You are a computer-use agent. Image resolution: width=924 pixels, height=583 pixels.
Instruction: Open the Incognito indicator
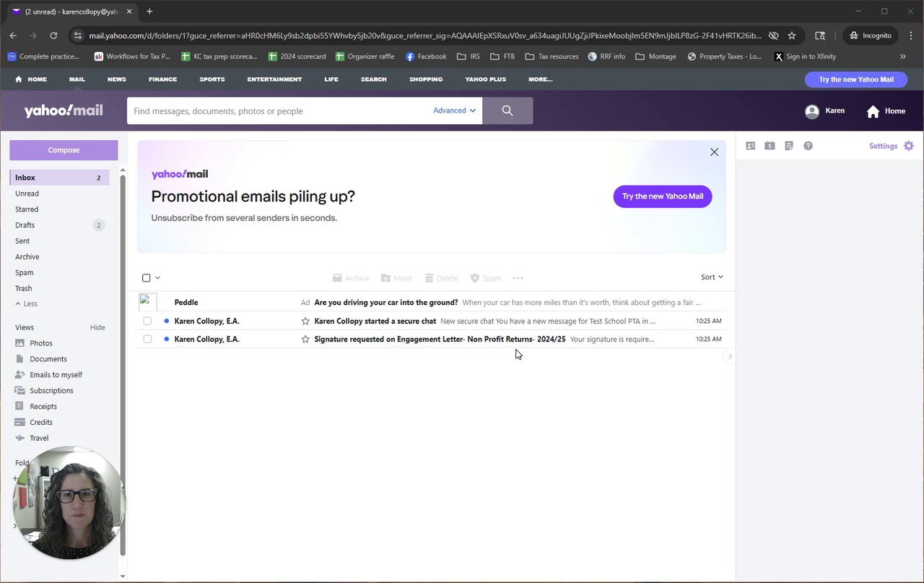point(869,35)
